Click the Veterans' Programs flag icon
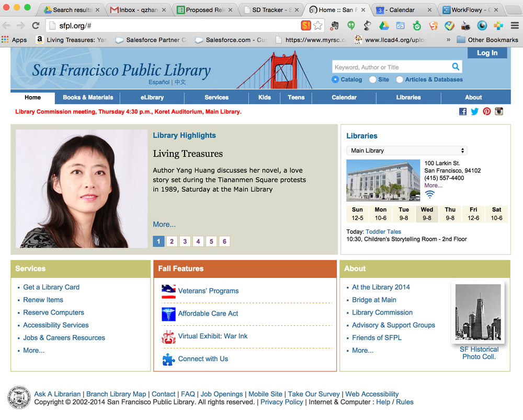The image size is (523, 420). pyautogui.click(x=168, y=291)
